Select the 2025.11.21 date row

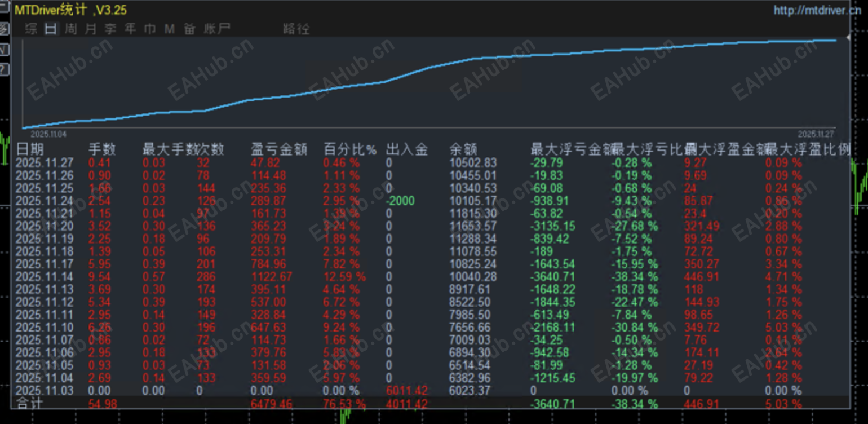coord(45,214)
